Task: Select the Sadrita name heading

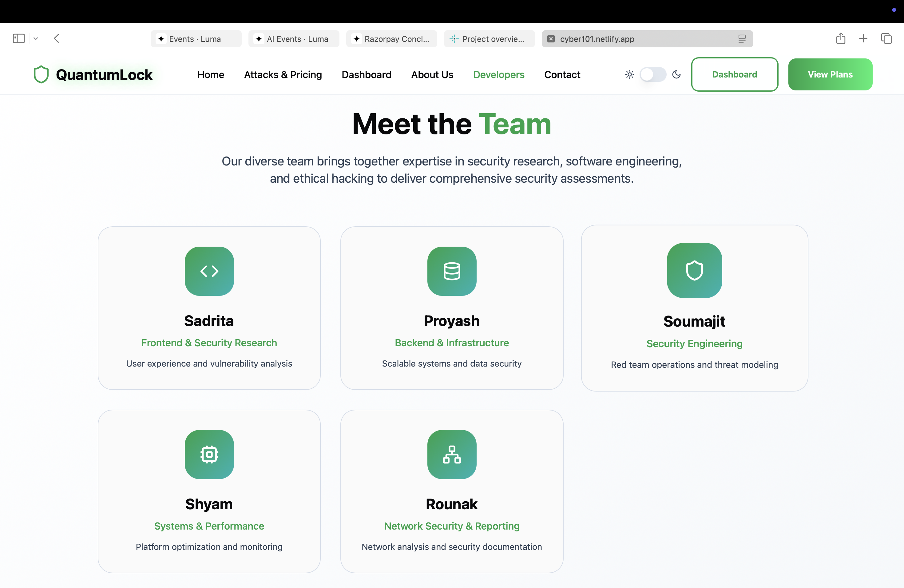Action: (x=209, y=321)
